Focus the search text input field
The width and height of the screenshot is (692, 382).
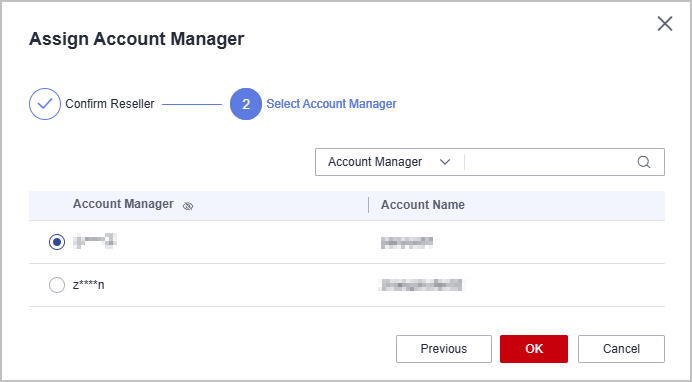(549, 162)
